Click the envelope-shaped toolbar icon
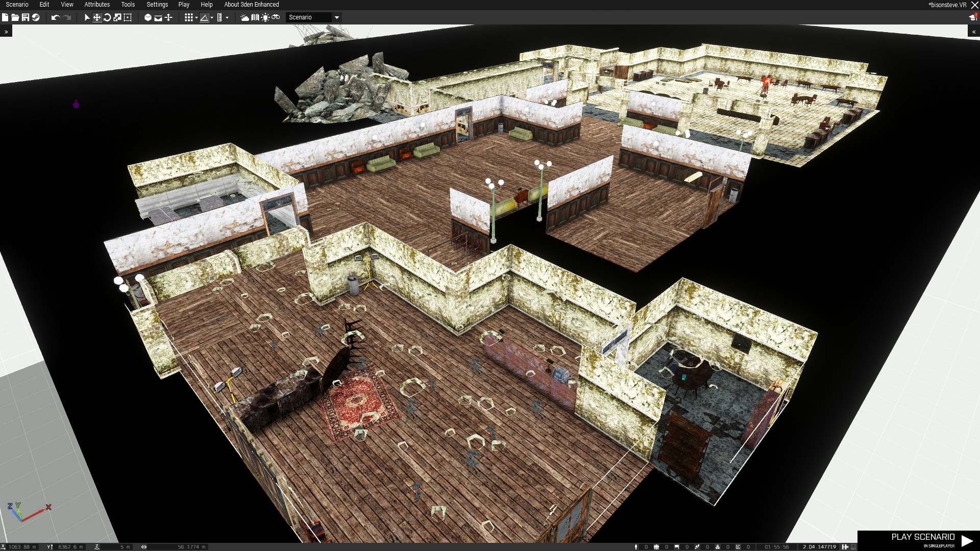The image size is (980, 551). (158, 17)
